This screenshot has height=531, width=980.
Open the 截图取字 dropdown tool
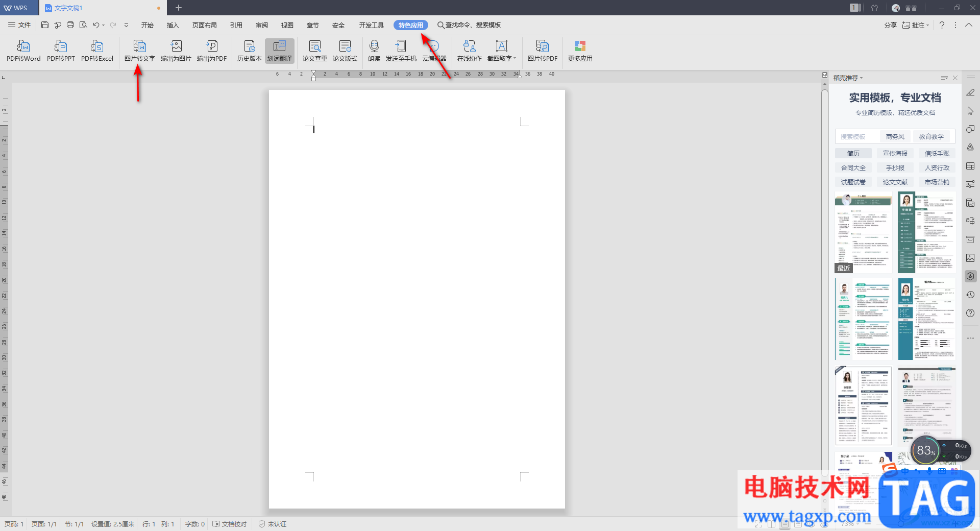click(x=502, y=51)
